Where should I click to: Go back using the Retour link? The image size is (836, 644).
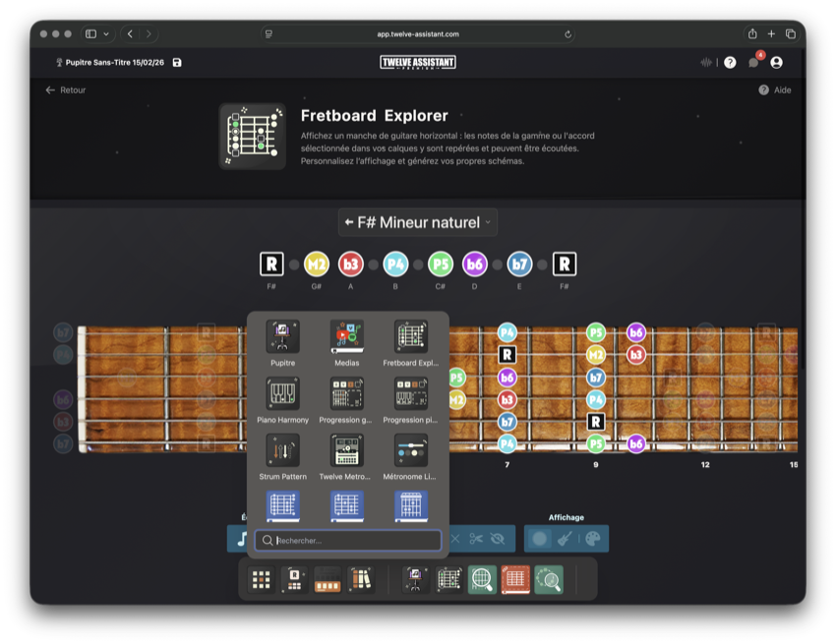pyautogui.click(x=65, y=89)
